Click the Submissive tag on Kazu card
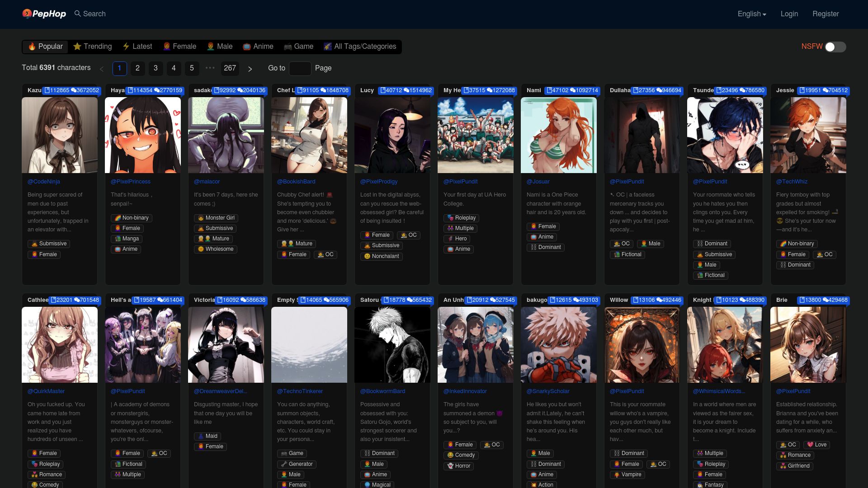868x488 pixels. (49, 244)
